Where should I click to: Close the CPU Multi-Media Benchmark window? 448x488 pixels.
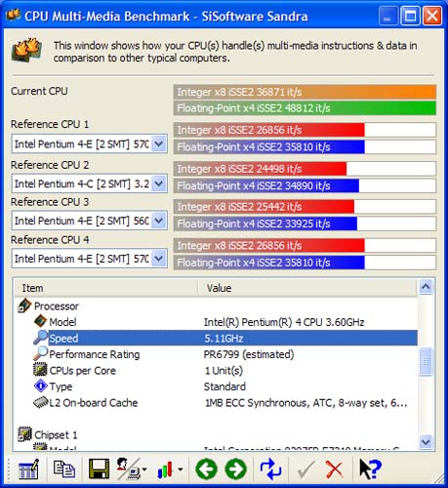click(432, 16)
